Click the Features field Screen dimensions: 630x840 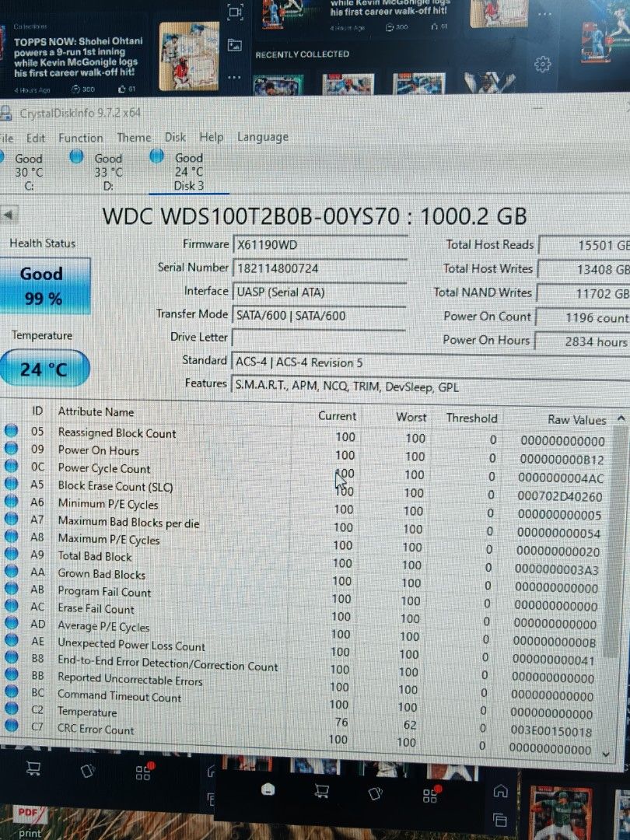[x=431, y=387]
